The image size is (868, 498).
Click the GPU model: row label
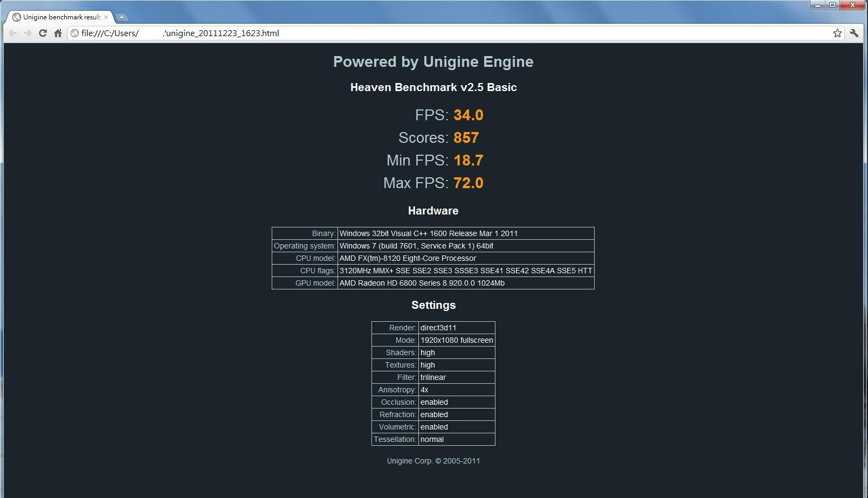tap(315, 283)
